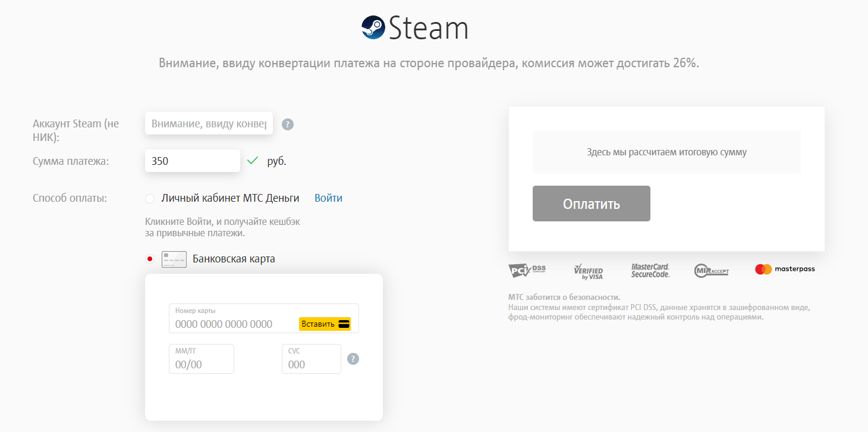Click the MasterCard SecureCode badge

coord(650,270)
